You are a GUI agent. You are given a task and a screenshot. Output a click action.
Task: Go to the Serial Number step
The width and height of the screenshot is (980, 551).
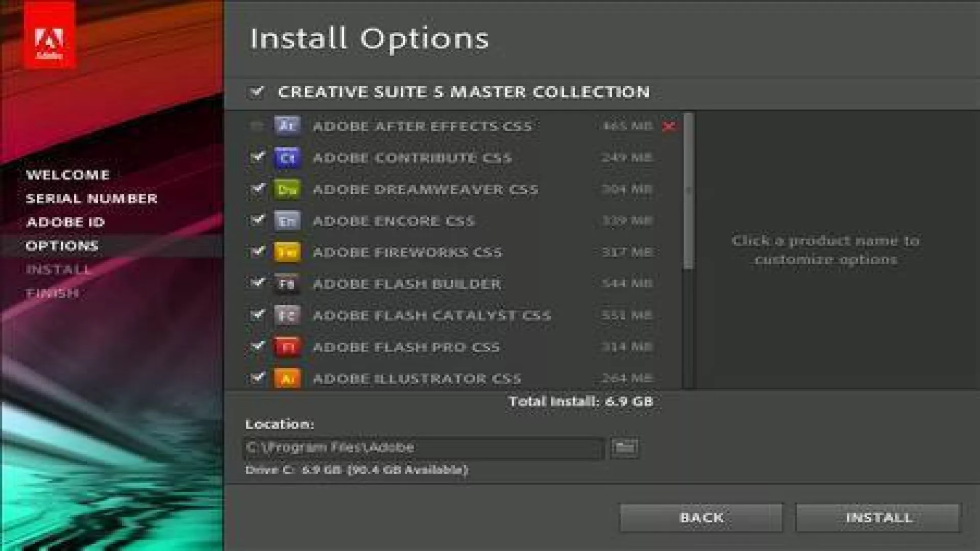pos(91,198)
